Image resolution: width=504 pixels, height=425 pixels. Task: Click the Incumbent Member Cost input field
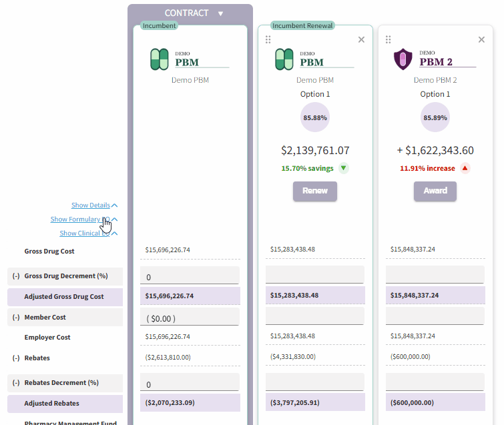click(190, 317)
